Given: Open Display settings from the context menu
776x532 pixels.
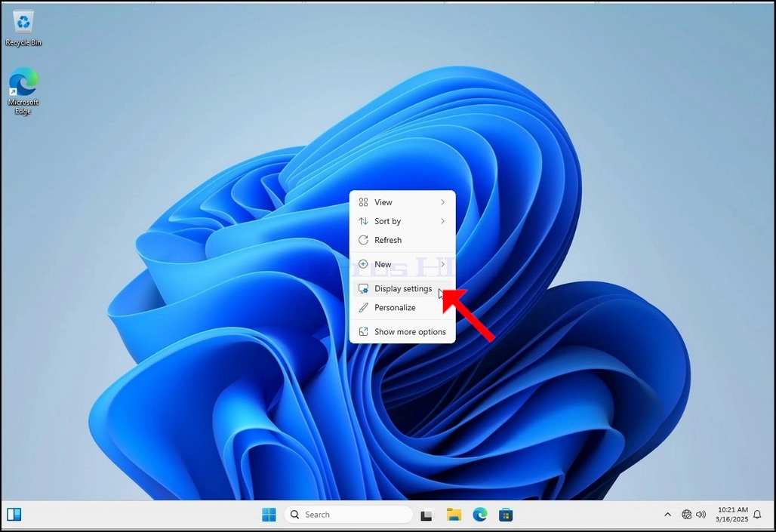Looking at the screenshot, I should 402,288.
